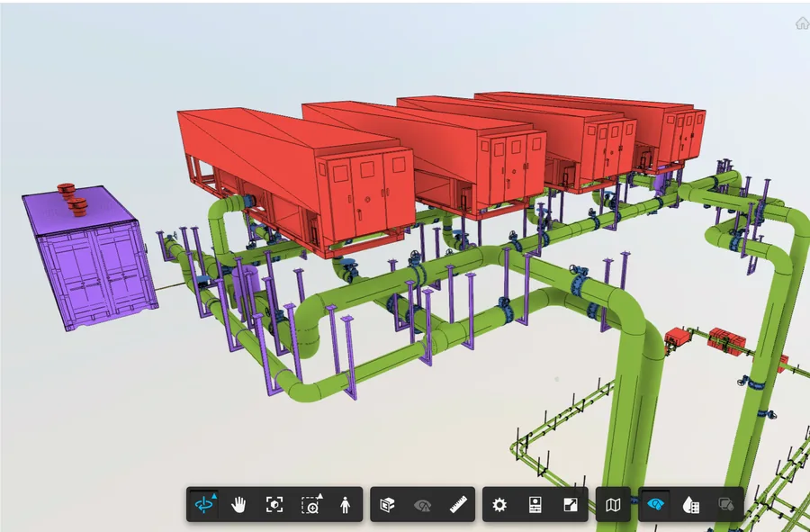Go to the Home view icon
The image size is (810, 532).
(x=802, y=23)
